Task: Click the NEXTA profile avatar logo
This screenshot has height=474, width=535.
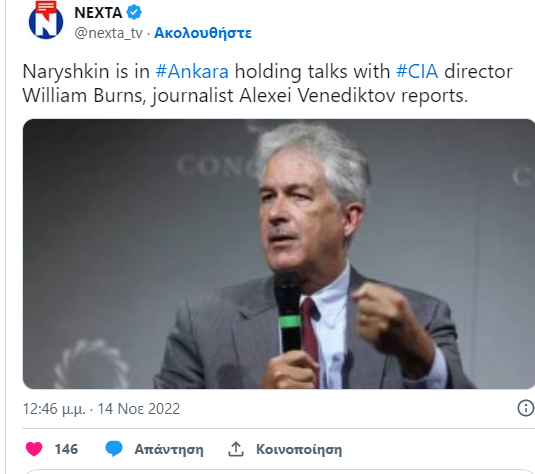Action: (46, 20)
